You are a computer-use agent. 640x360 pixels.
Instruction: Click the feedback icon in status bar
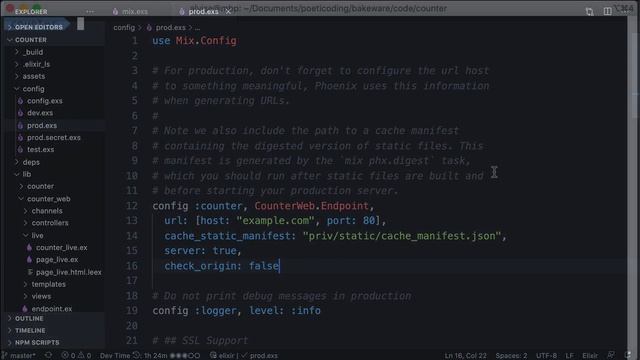pos(611,356)
